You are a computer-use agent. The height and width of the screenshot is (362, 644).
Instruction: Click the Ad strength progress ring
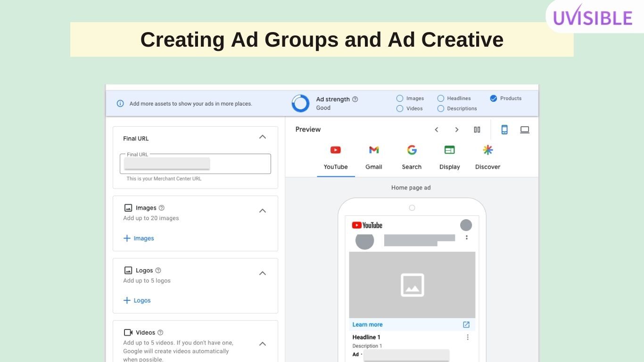pyautogui.click(x=300, y=103)
